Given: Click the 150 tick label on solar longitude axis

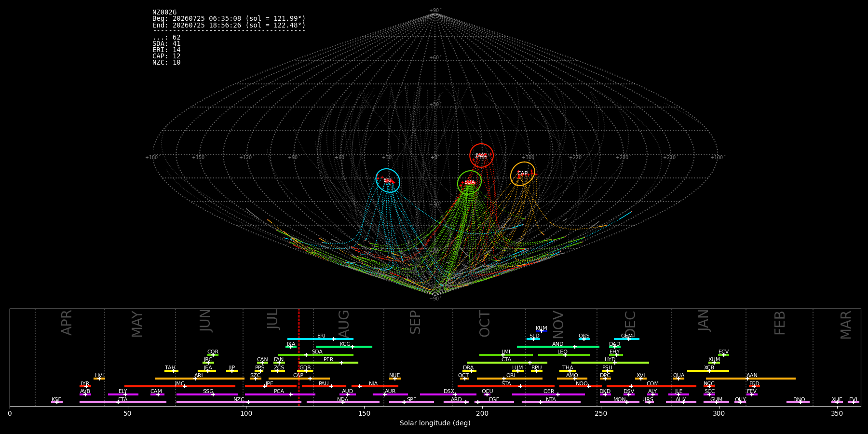Looking at the screenshot, I should [364, 413].
